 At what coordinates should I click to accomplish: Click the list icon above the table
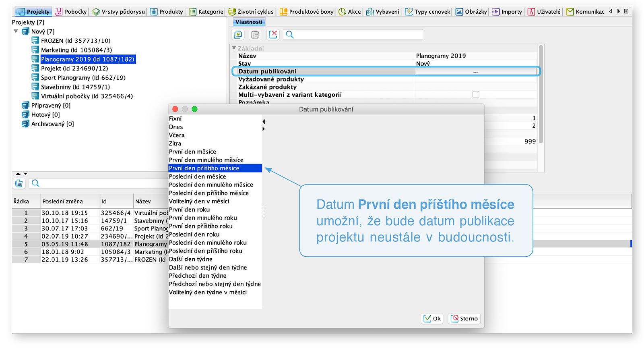point(19,183)
